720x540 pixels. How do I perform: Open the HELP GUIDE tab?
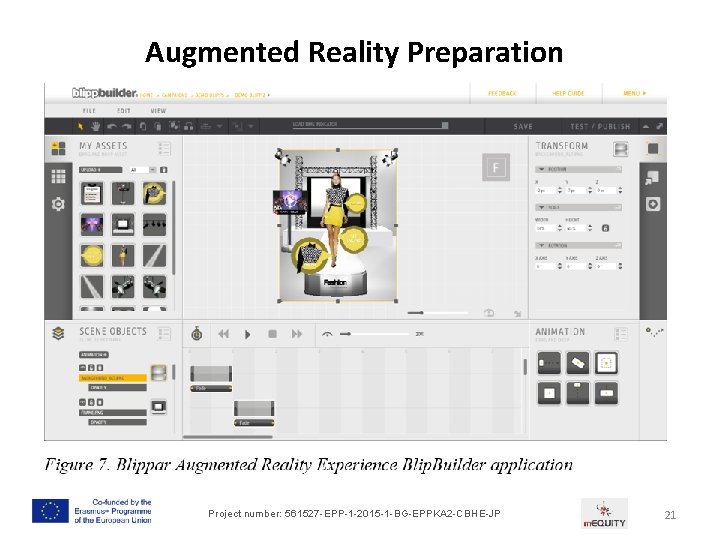coord(568,93)
